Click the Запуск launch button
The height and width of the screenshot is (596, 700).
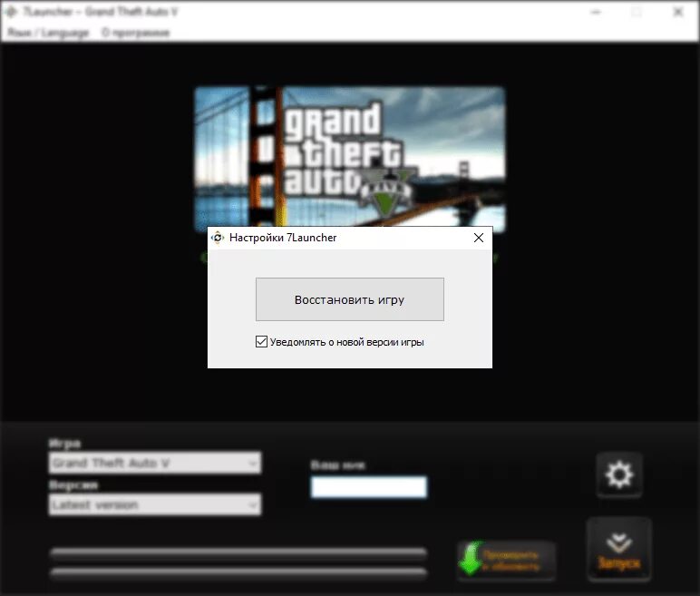[x=619, y=550]
